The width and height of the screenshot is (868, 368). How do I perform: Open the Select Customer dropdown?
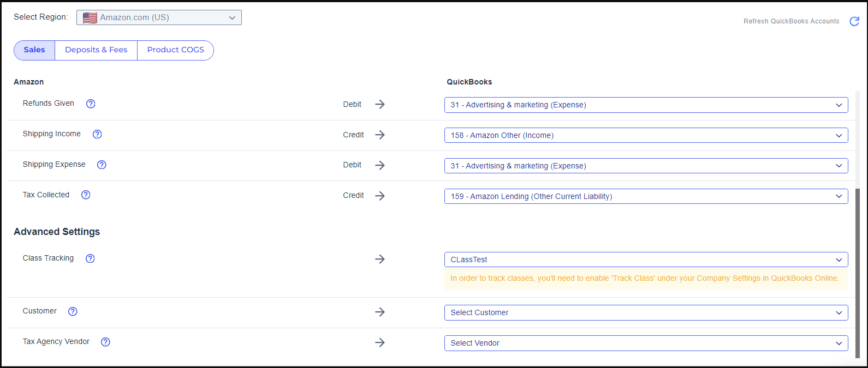[x=646, y=312]
